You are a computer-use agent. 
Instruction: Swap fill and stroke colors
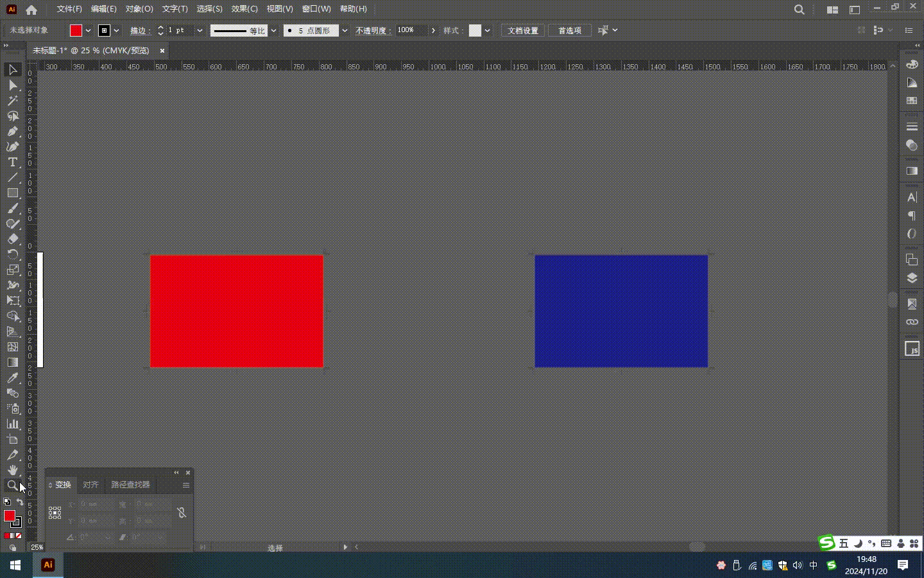tap(20, 502)
